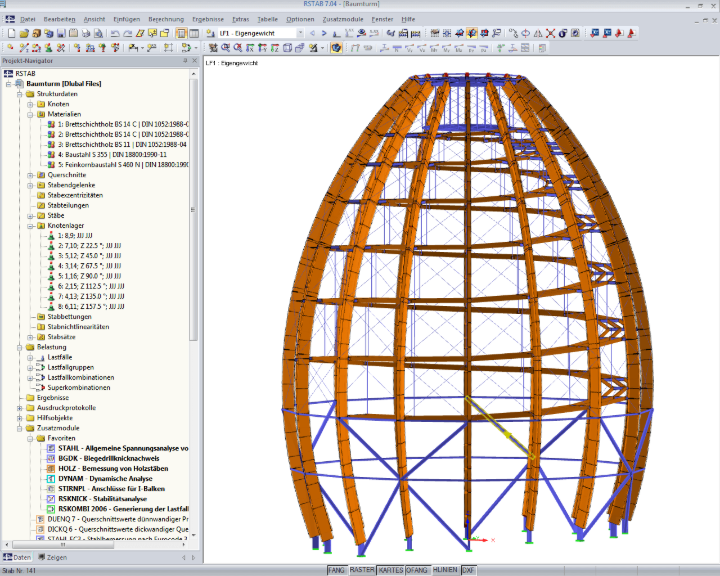Open the Ergebnisse menu
Viewport: 720px width, 576px height.
coord(208,19)
